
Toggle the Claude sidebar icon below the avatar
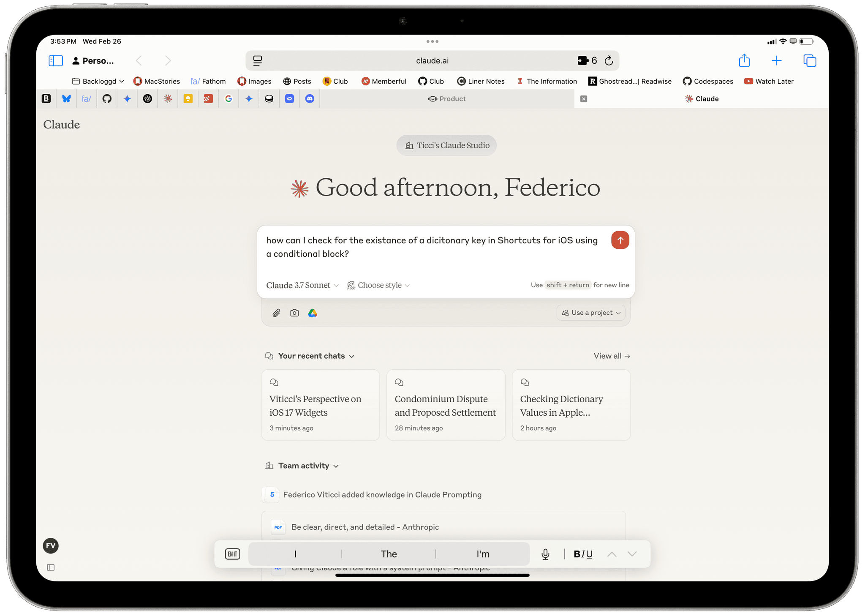pos(51,567)
